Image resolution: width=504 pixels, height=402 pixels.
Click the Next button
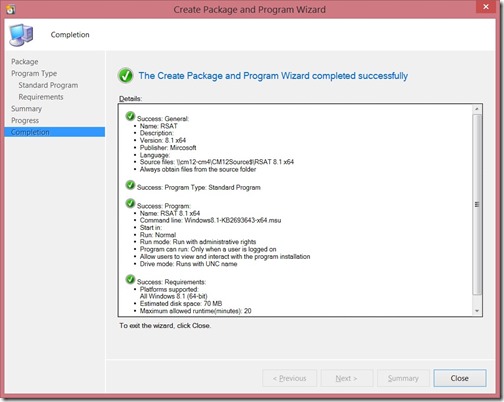click(x=346, y=378)
